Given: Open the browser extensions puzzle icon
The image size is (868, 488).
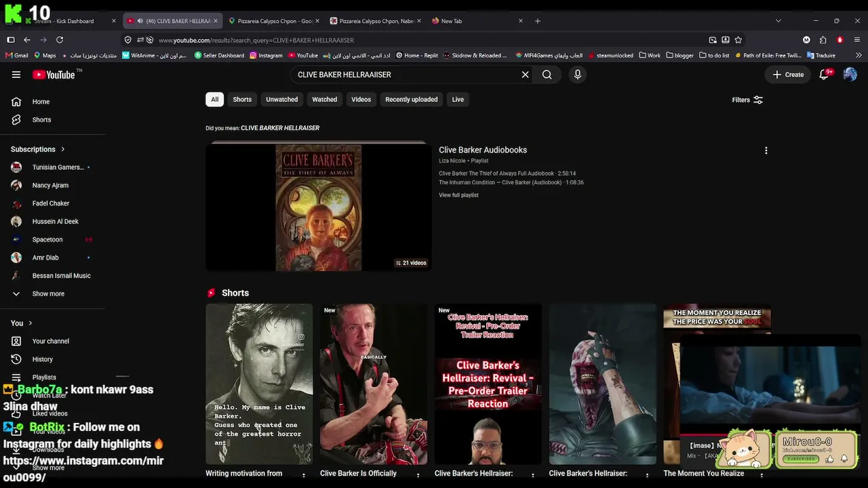Looking at the screenshot, I should point(823,40).
